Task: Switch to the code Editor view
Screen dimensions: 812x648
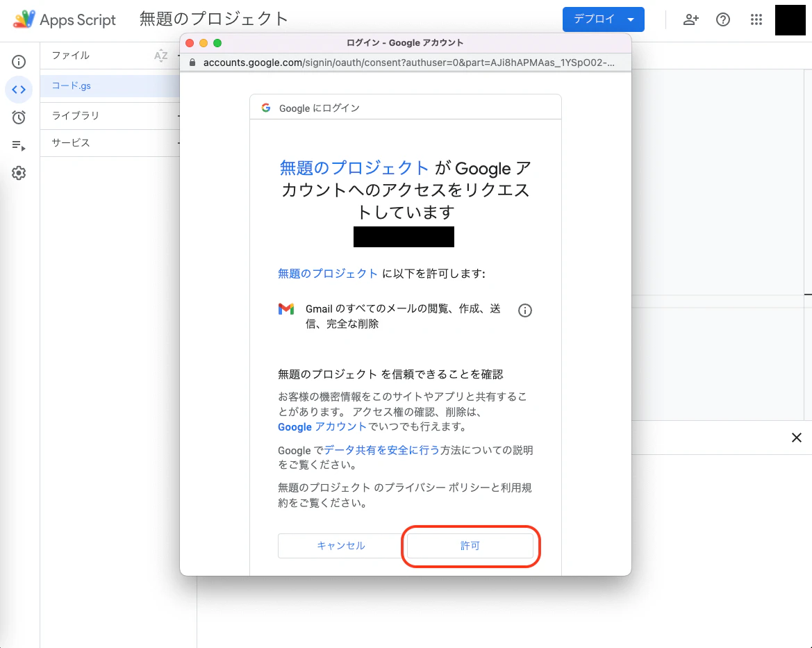Action: click(19, 90)
